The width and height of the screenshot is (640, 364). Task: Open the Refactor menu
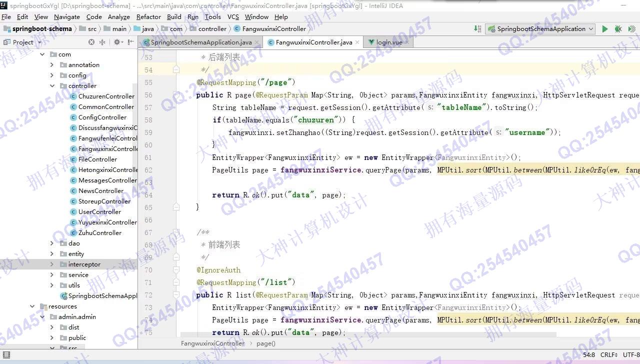pyautogui.click(x=149, y=16)
